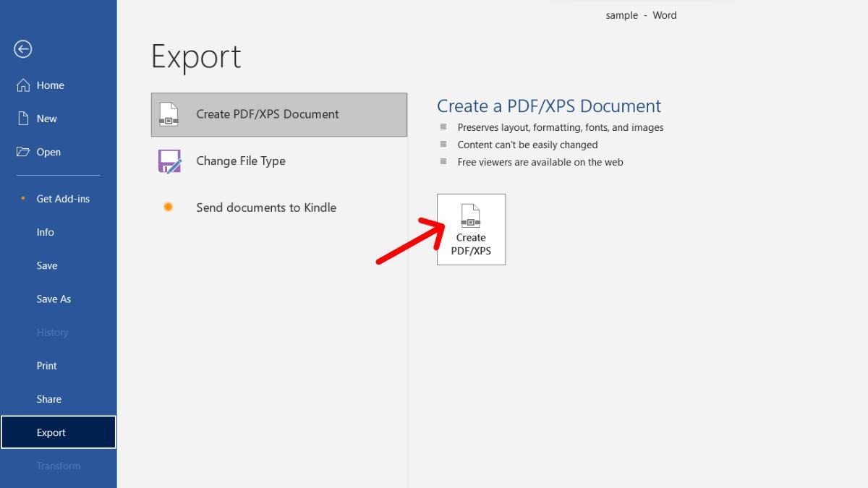Image resolution: width=868 pixels, height=488 pixels.
Task: Click the greyed-out History item
Action: pos(52,333)
